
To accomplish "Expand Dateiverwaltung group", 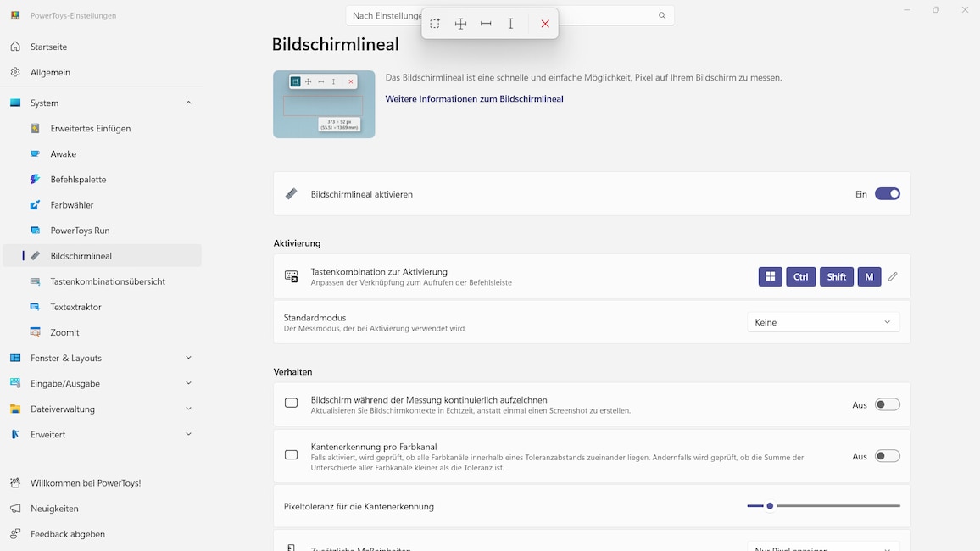I will 103,409.
